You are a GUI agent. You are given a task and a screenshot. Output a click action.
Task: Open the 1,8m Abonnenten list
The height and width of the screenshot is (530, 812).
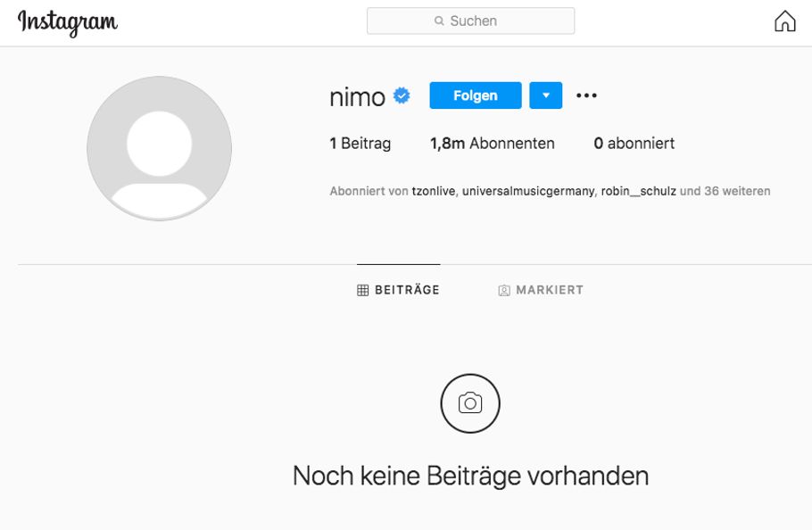(492, 144)
